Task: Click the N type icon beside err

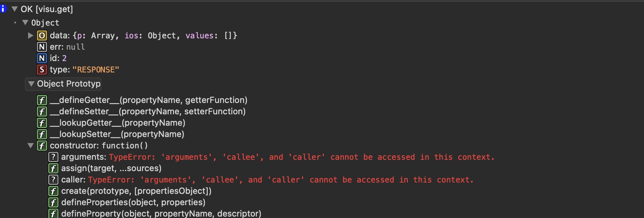Action: coord(42,47)
